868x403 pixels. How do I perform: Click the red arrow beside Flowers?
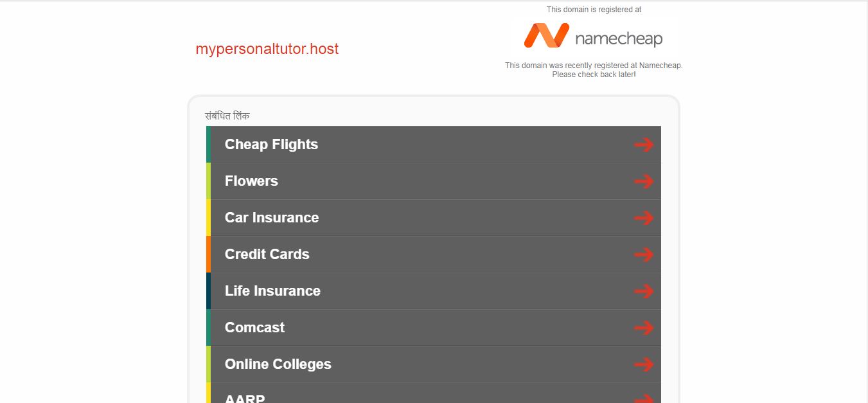(643, 181)
